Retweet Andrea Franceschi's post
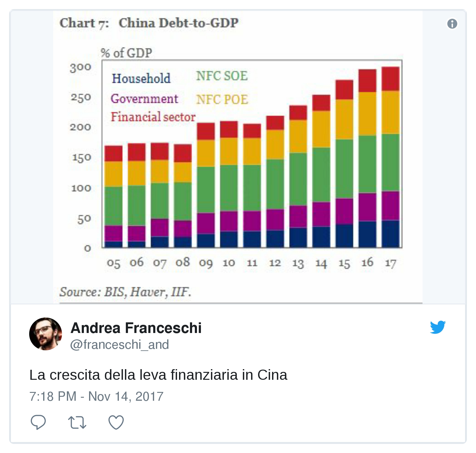This screenshot has height=453, width=476. tap(77, 422)
